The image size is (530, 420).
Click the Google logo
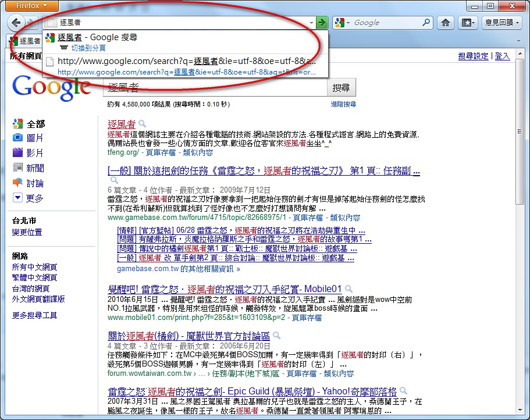[x=52, y=88]
